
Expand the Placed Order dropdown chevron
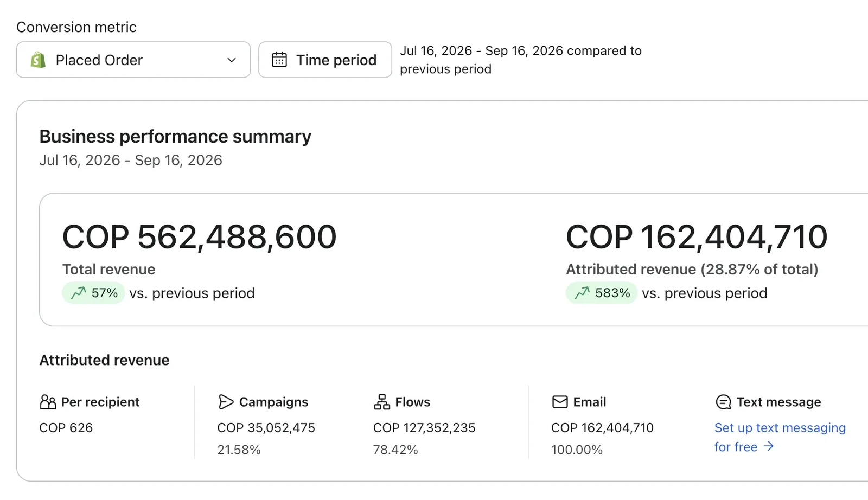[x=232, y=60]
